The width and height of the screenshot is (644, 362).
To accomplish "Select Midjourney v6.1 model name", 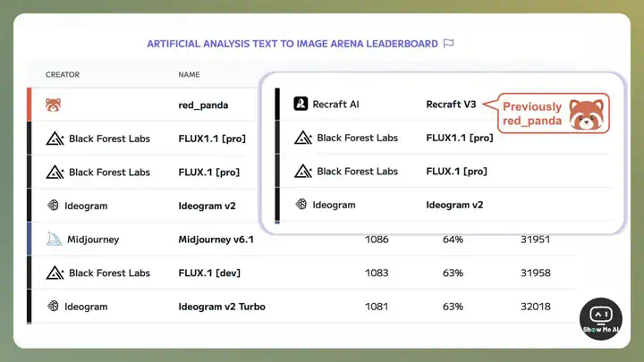I will [216, 240].
